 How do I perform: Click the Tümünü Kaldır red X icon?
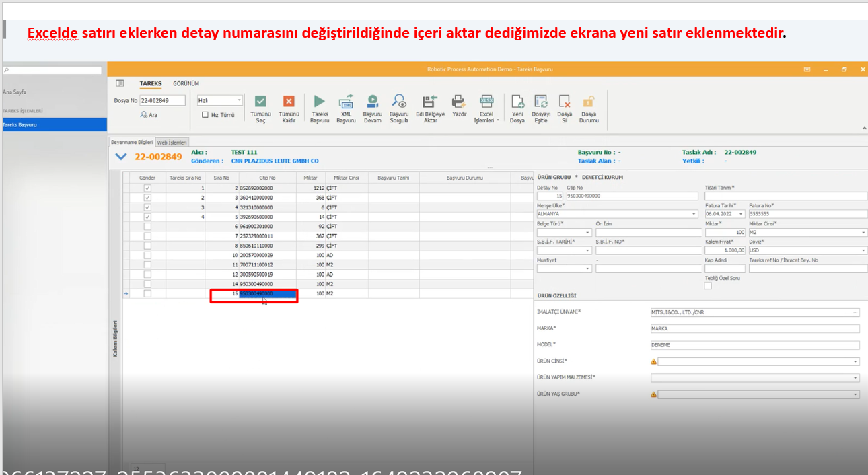click(289, 102)
